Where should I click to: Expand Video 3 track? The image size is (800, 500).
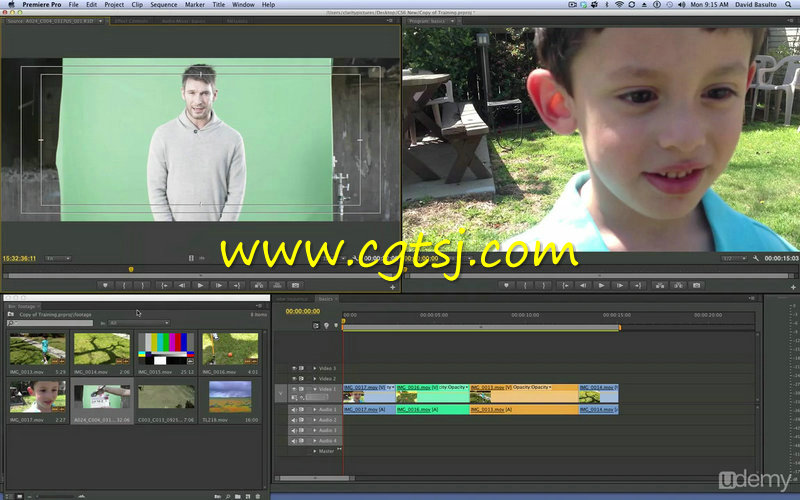(315, 368)
